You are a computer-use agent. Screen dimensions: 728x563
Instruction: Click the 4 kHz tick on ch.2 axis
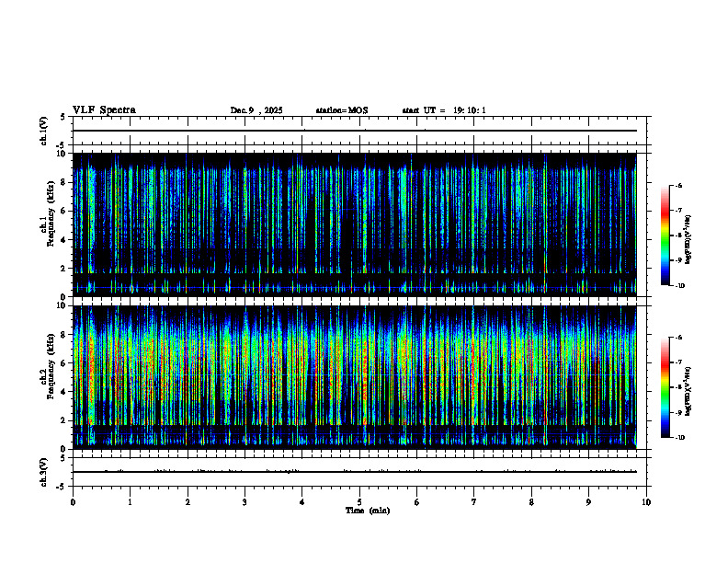(64, 392)
